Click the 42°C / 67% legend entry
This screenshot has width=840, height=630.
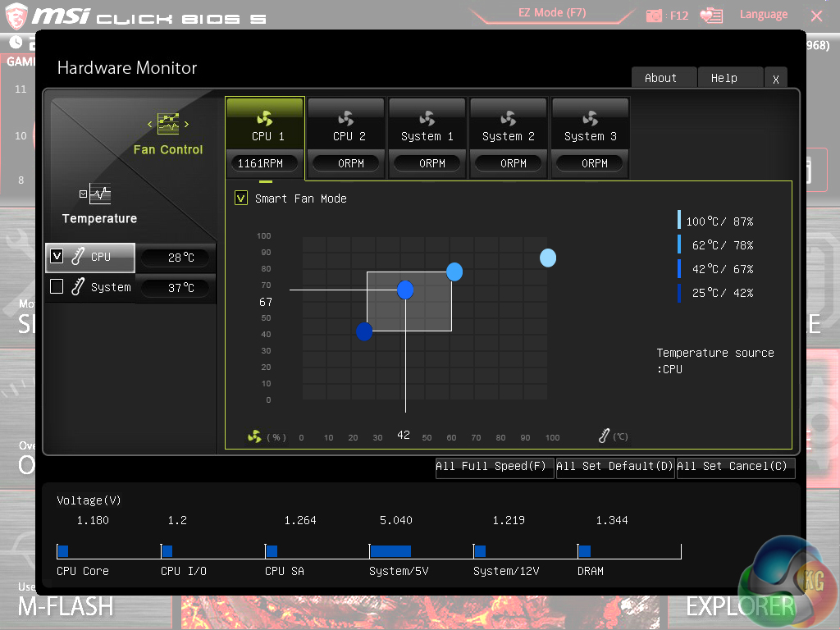[715, 269]
